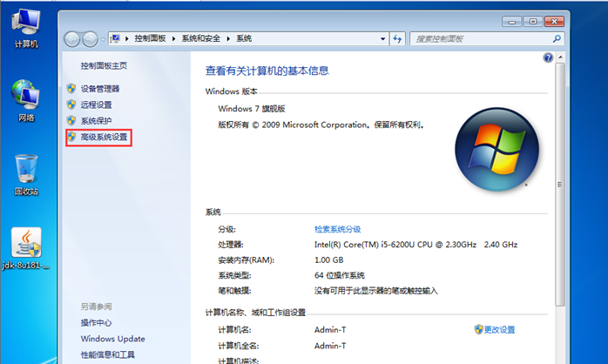Image resolution: width=608 pixels, height=364 pixels.
Task: Expand arrow before 系统 breadcrumb
Action: [x=228, y=39]
